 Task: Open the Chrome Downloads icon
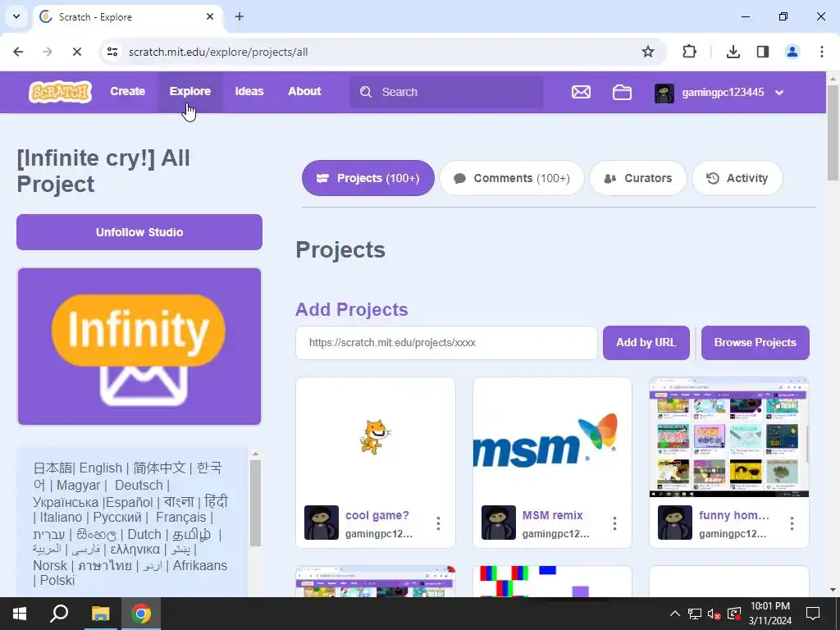733,52
